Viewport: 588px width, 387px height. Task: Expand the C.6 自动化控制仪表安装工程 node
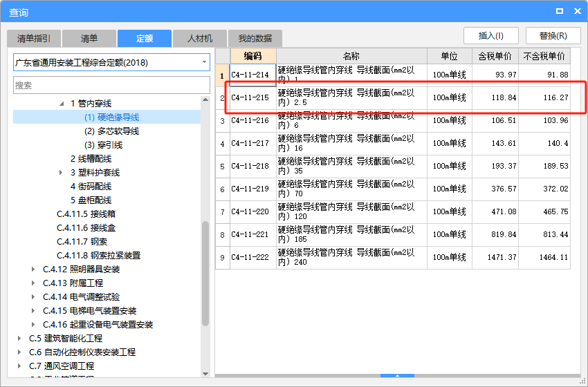click(19, 352)
